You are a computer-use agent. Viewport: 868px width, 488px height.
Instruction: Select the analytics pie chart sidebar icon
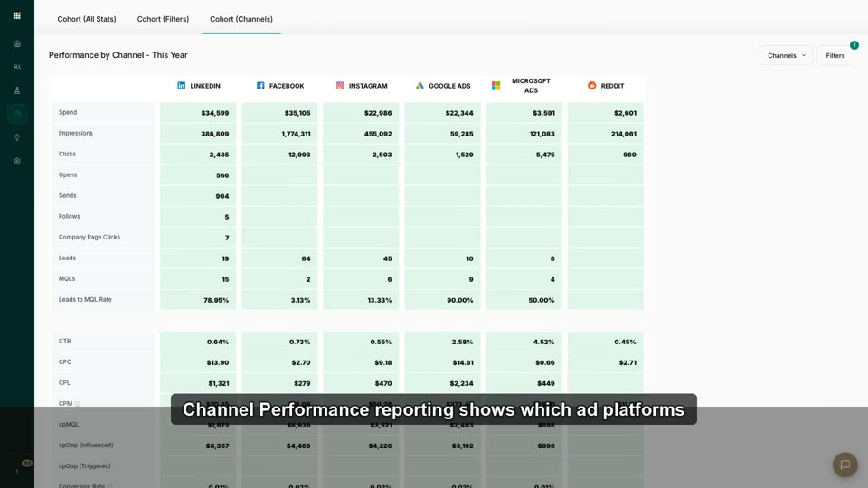(17, 114)
